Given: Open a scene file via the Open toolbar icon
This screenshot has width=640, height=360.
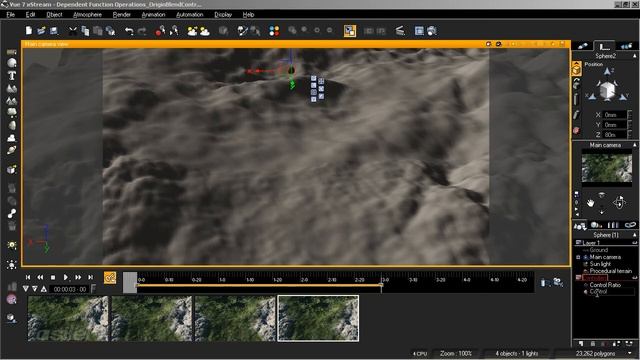Looking at the screenshot, I should coord(41,31).
